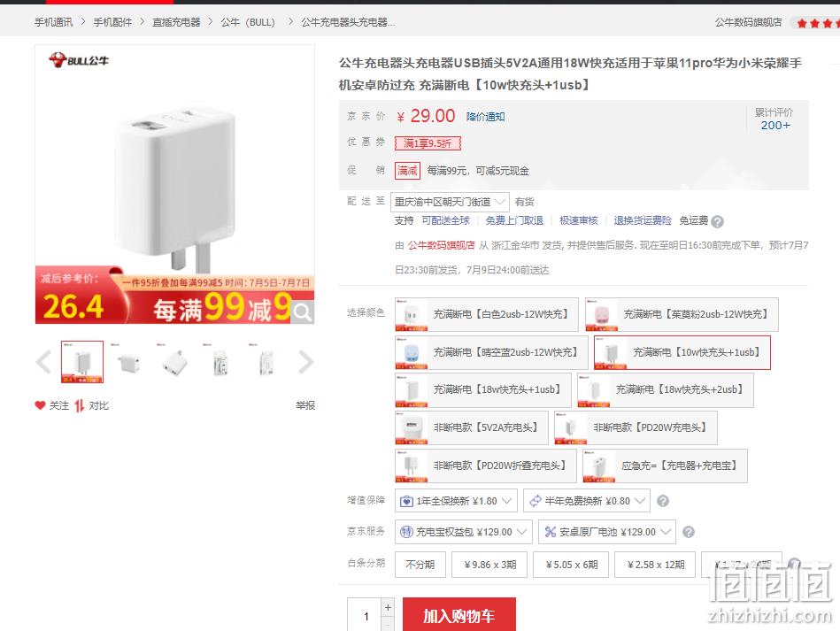840x631 pixels.
Task: Click the heart icon to follow product
Action: [x=40, y=405]
